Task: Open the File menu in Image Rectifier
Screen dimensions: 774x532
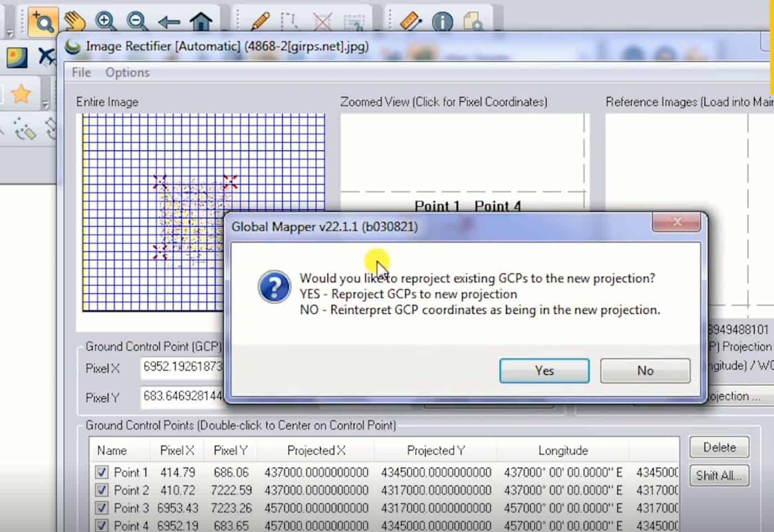Action: pyautogui.click(x=81, y=73)
